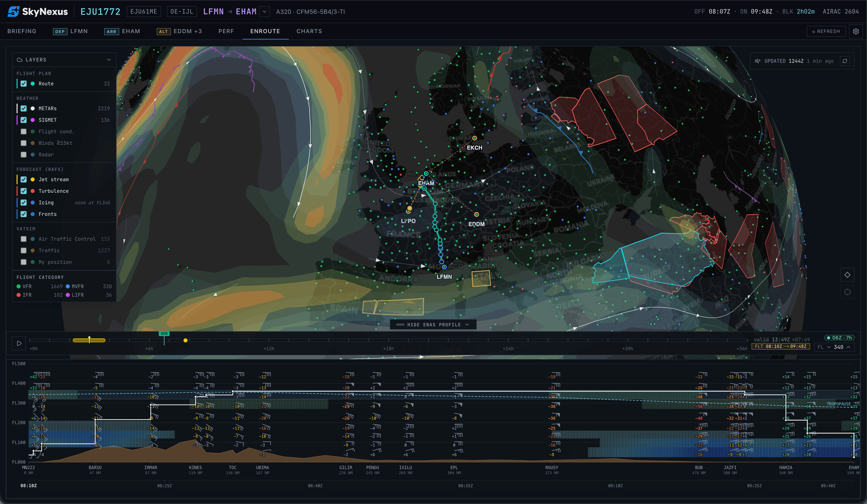This screenshot has height=504, width=867.
Task: Click the NOW marker on the timeline
Action: pyautogui.click(x=164, y=333)
